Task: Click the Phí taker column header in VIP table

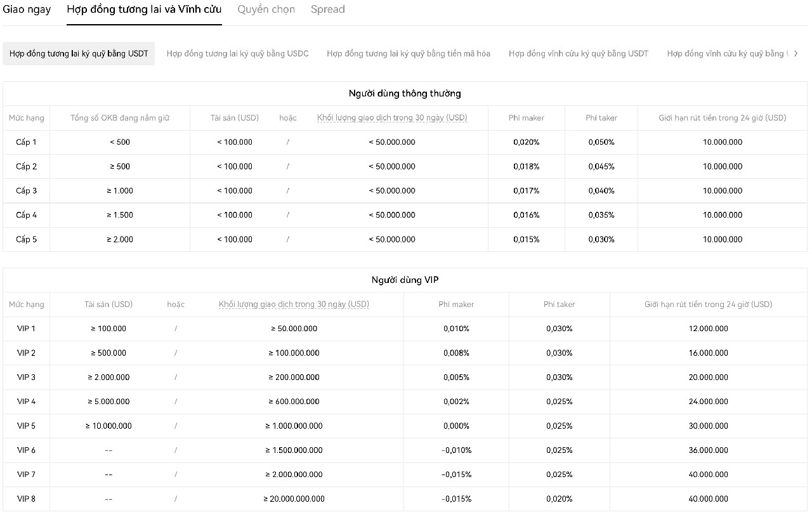Action: [559, 304]
